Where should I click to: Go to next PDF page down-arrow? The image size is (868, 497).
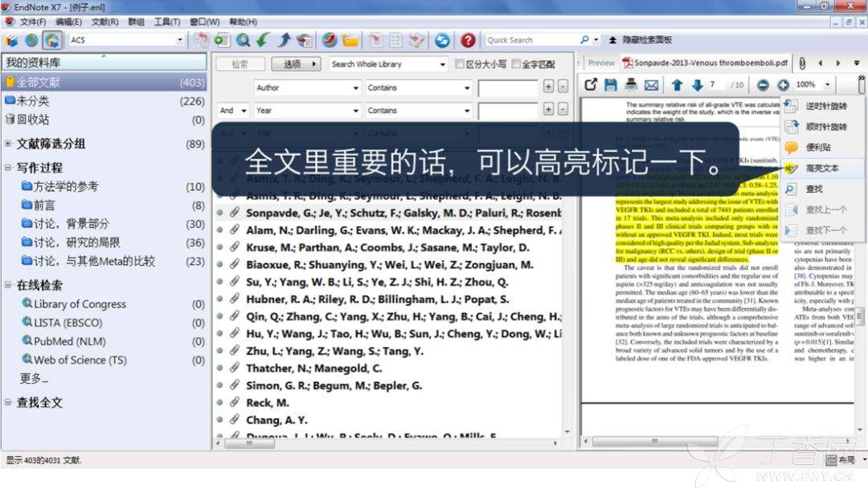pos(697,84)
